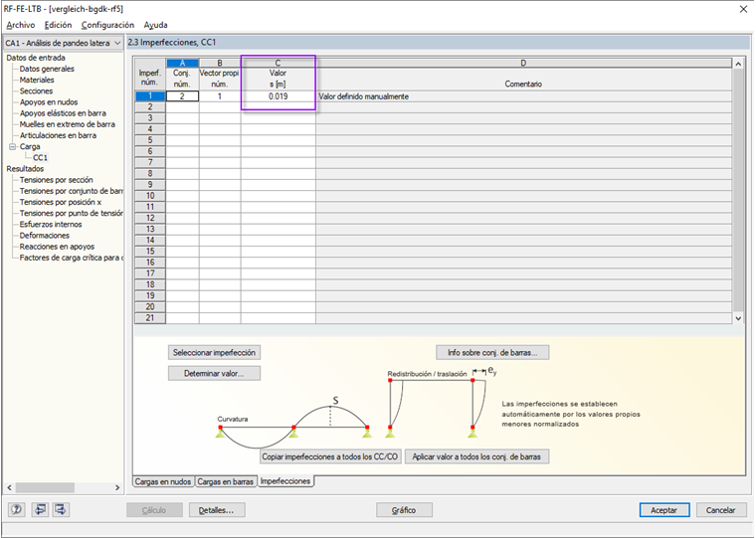Open the Ayuda menu
The width and height of the screenshot is (756, 538).
click(156, 25)
